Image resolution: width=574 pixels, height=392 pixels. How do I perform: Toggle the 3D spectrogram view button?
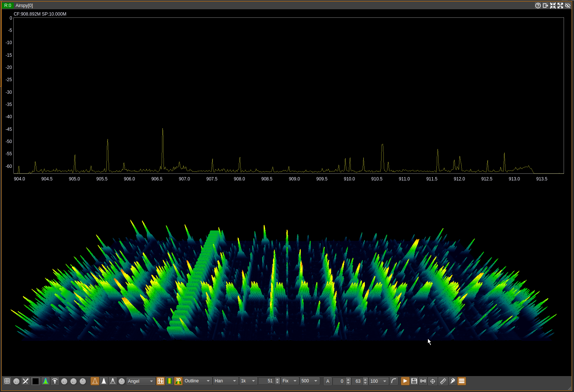[178, 381]
